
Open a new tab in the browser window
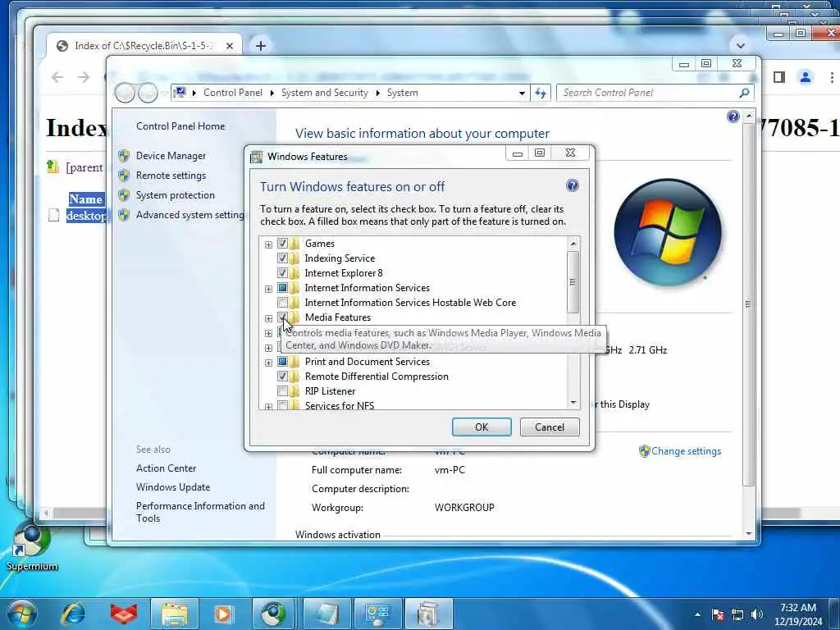click(261, 46)
